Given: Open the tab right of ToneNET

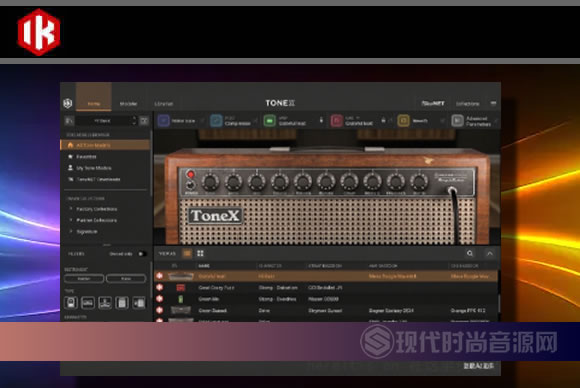Looking at the screenshot, I should click(x=468, y=104).
